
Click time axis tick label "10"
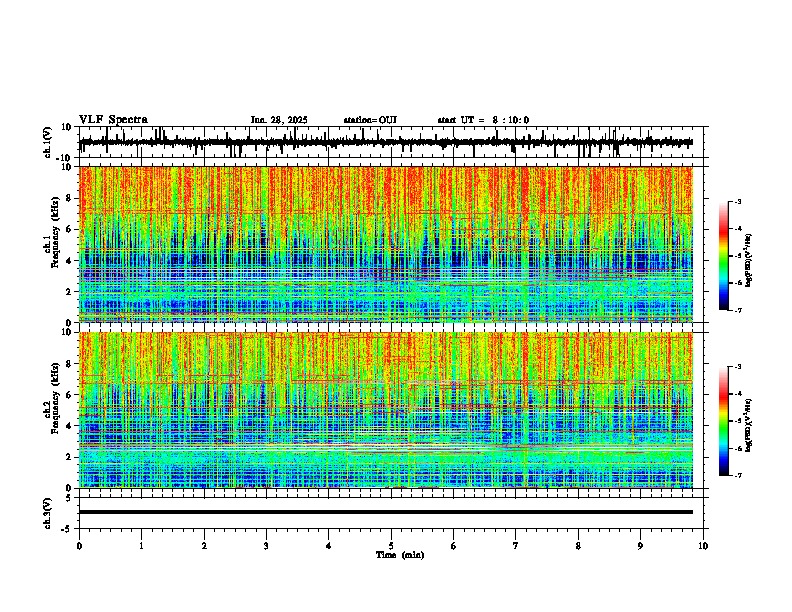pyautogui.click(x=703, y=546)
